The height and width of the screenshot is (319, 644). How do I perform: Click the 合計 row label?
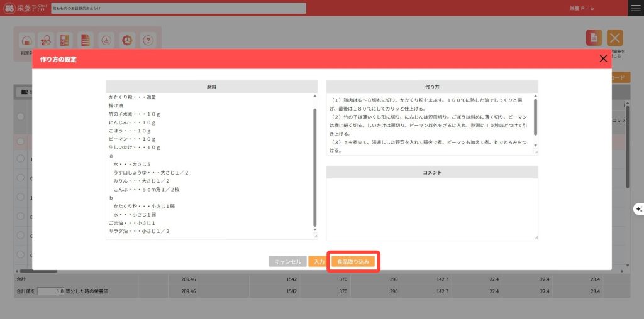(x=20, y=279)
